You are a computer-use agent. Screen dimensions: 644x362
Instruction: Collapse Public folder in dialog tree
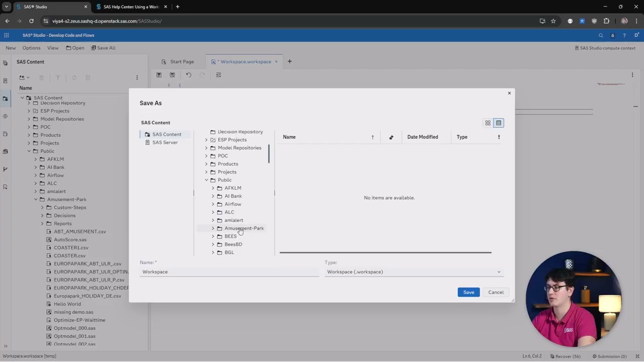coord(206,180)
